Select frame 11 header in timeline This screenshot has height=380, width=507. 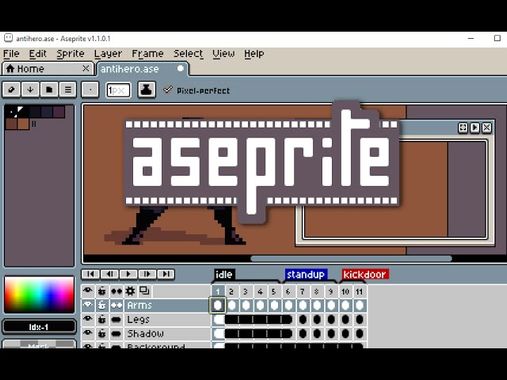[359, 292]
